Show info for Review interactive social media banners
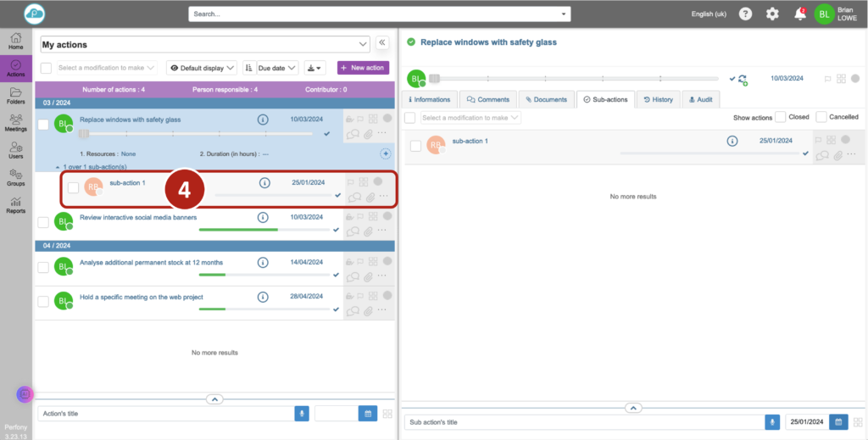This screenshot has height=440, width=868. (264, 217)
